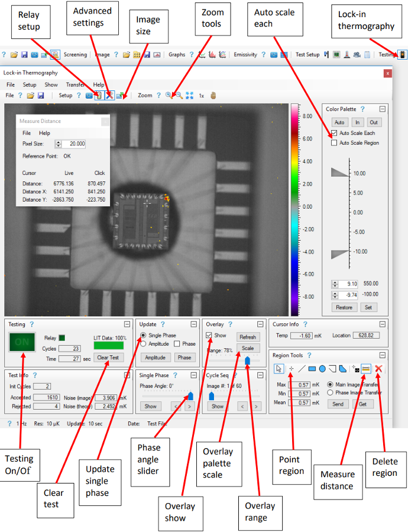This screenshot has height=532, width=408.
Task: Open Relay setup from the Setup toolbar
Action: click(x=98, y=95)
